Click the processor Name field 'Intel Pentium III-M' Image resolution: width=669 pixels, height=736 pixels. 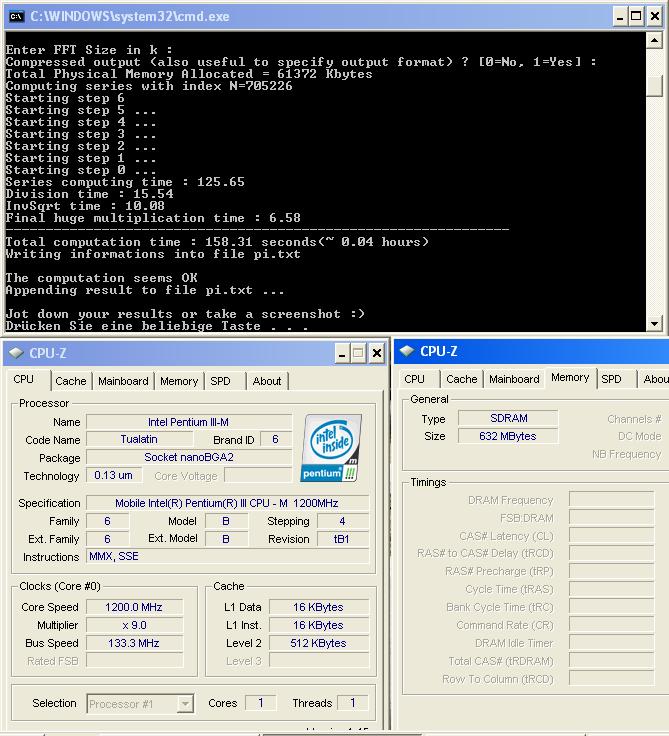pyautogui.click(x=188, y=422)
